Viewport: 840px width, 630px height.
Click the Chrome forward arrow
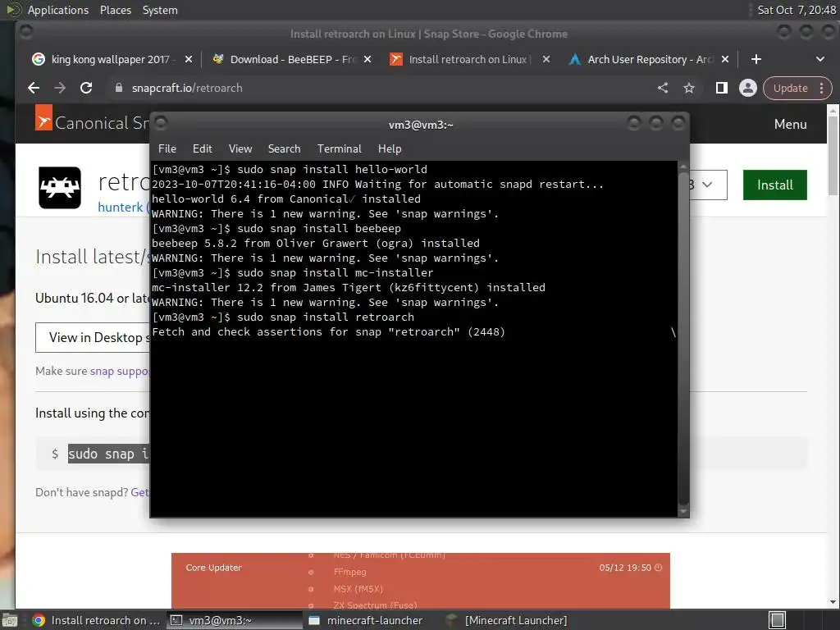click(59, 88)
